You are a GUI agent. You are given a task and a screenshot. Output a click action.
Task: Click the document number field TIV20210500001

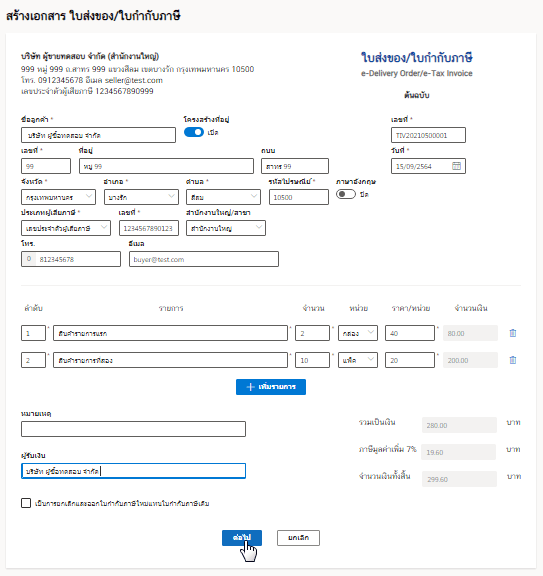coord(428,135)
